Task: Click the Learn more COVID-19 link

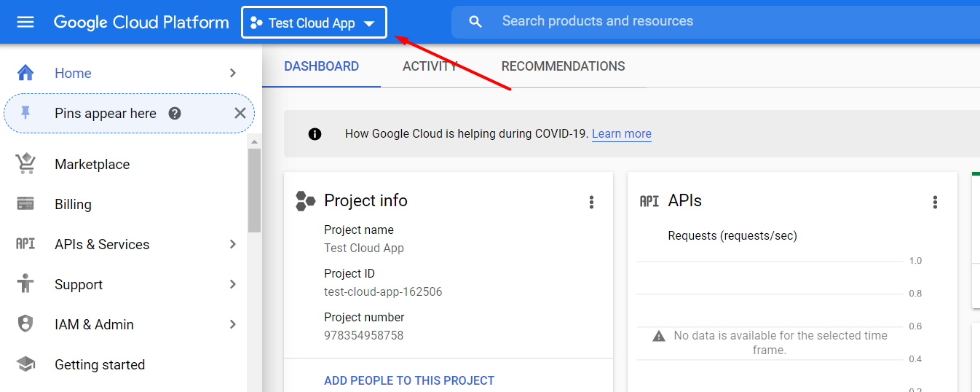Action: point(621,134)
